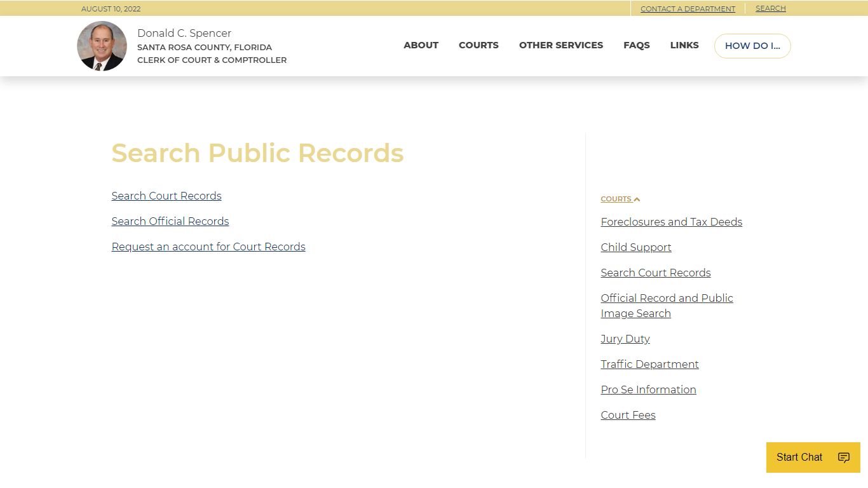Open Contact a Department link
Image resolution: width=868 pixels, height=488 pixels.
[688, 9]
